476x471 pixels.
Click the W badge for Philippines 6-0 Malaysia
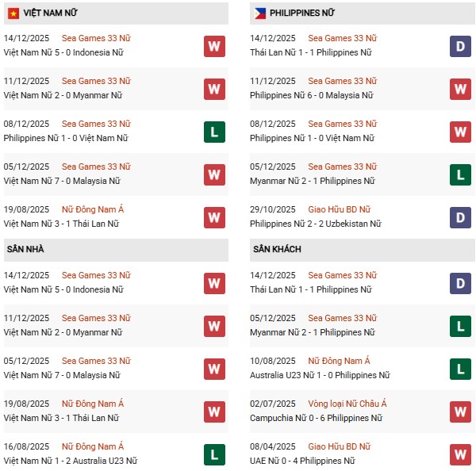click(460, 89)
